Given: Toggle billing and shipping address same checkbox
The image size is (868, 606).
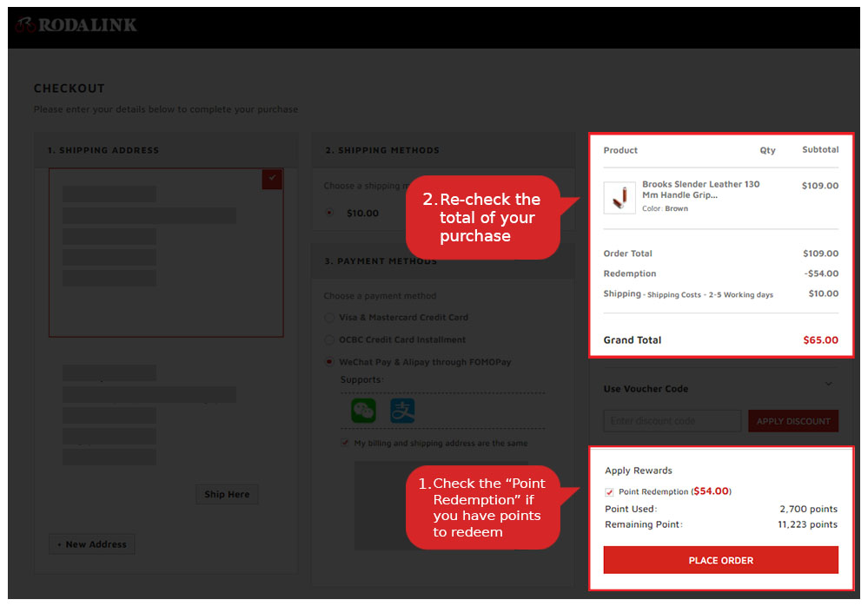Looking at the screenshot, I should (x=345, y=443).
